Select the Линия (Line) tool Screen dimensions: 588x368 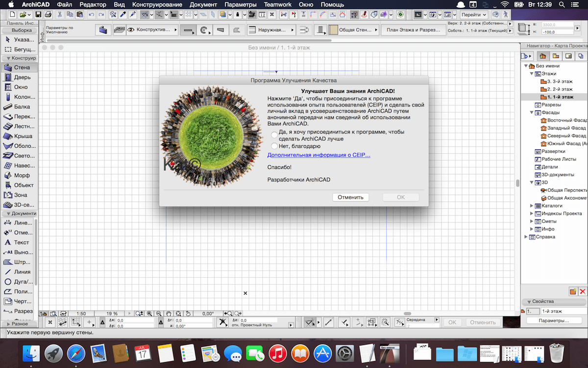tap(19, 271)
